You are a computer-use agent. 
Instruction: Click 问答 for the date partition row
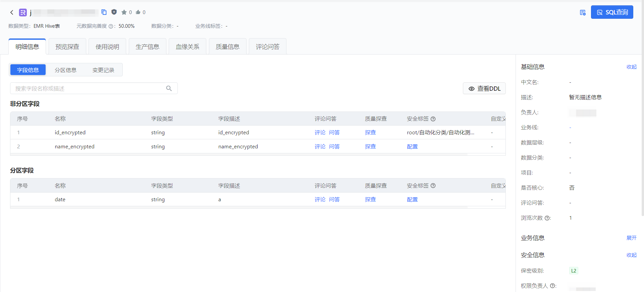(x=334, y=200)
